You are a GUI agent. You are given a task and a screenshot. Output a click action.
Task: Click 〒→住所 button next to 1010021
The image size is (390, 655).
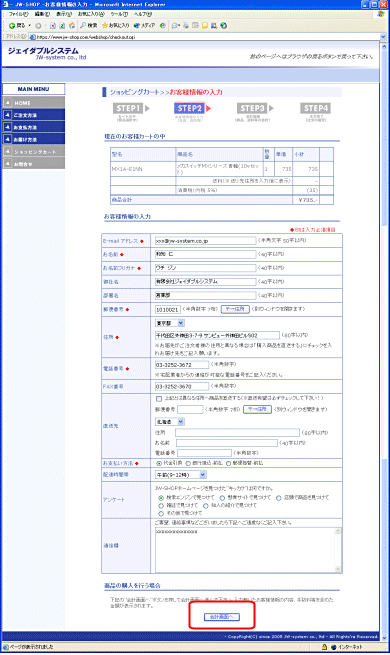coord(235,309)
